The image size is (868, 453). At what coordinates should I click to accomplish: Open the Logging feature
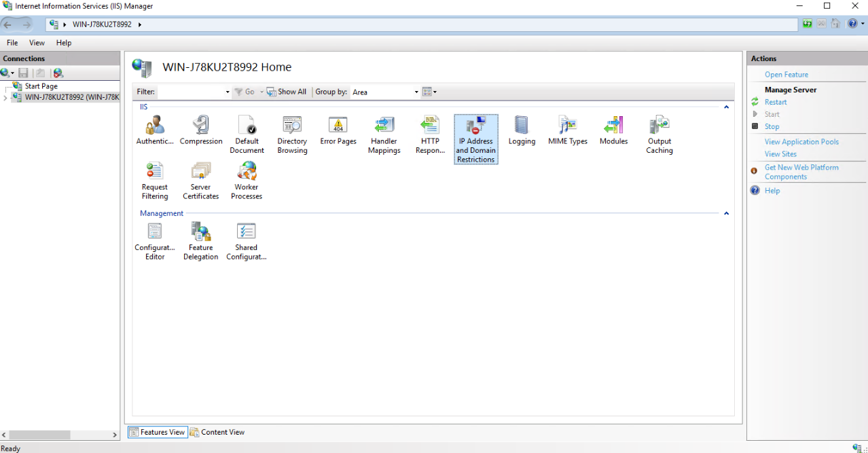522,130
